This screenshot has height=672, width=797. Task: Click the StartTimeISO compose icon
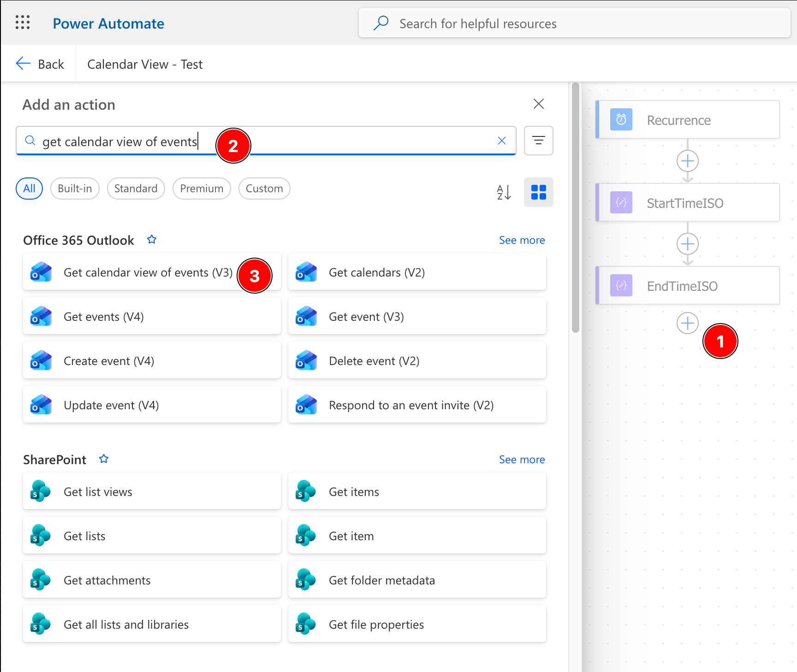coord(621,203)
